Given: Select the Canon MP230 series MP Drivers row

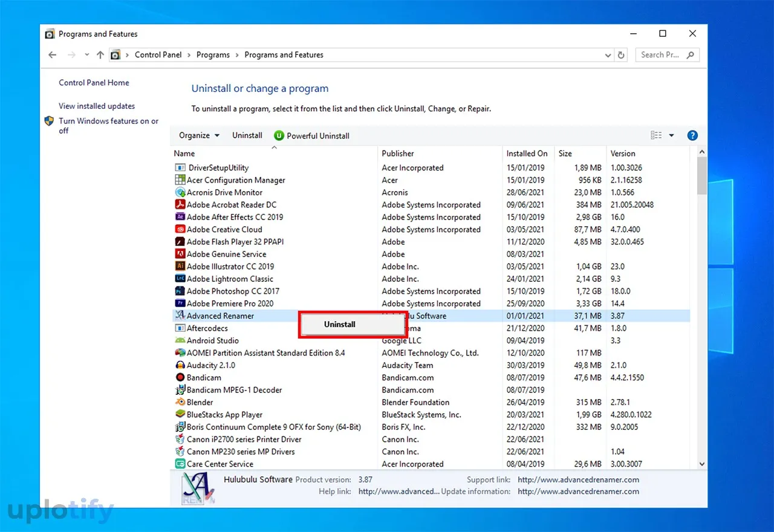Looking at the screenshot, I should click(431, 452).
